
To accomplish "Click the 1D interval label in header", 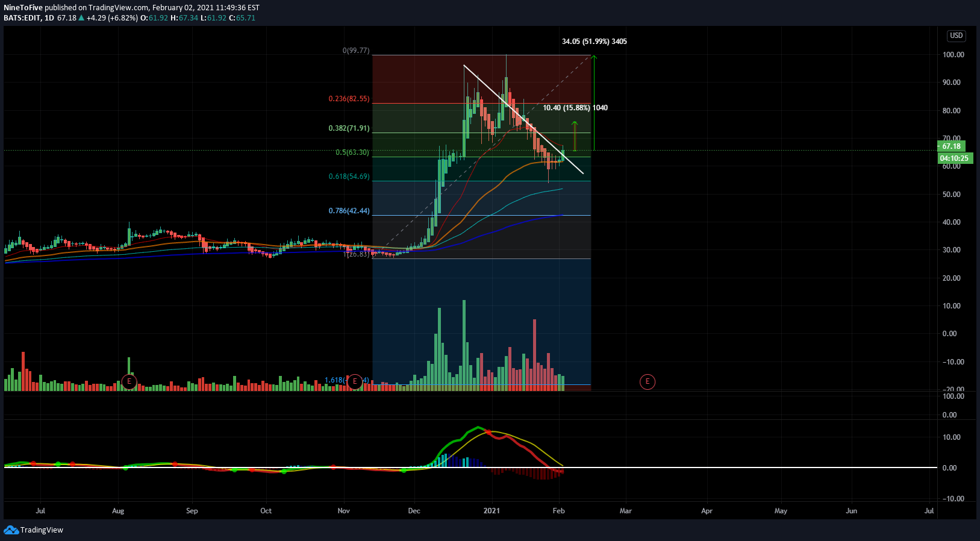I will tap(49, 18).
